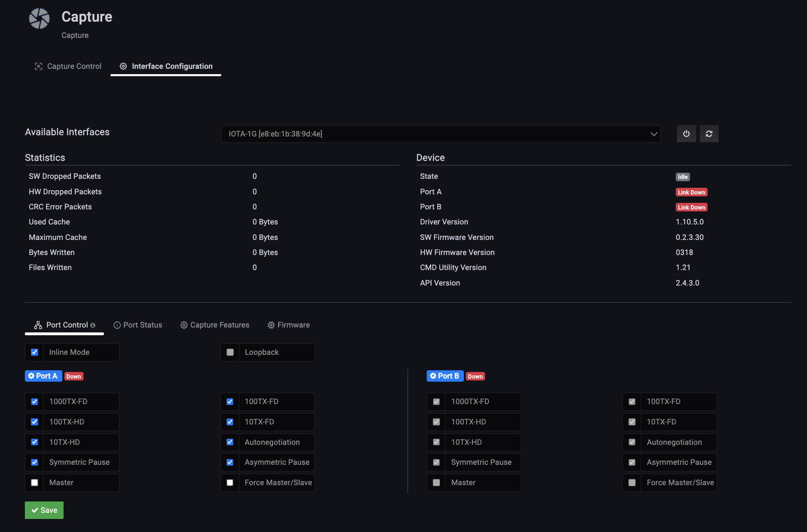Enable Port A Force Master/Slave checkbox
The height and width of the screenshot is (532, 807).
[230, 483]
